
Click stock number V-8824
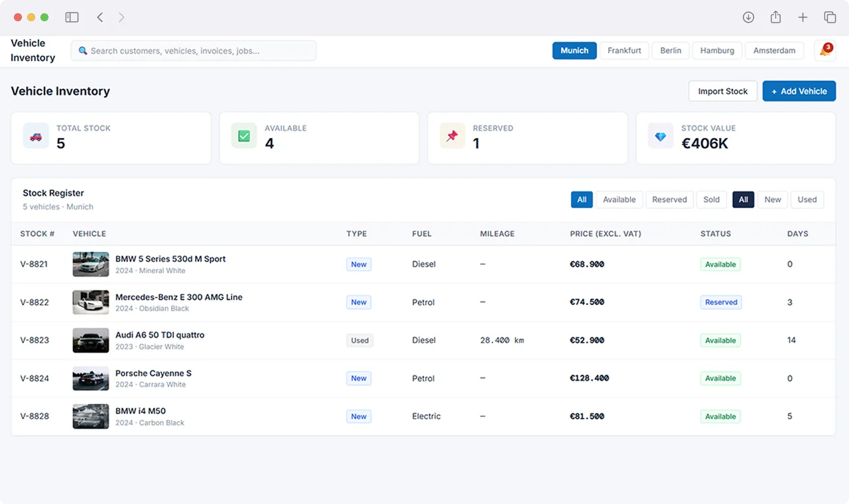(x=34, y=378)
